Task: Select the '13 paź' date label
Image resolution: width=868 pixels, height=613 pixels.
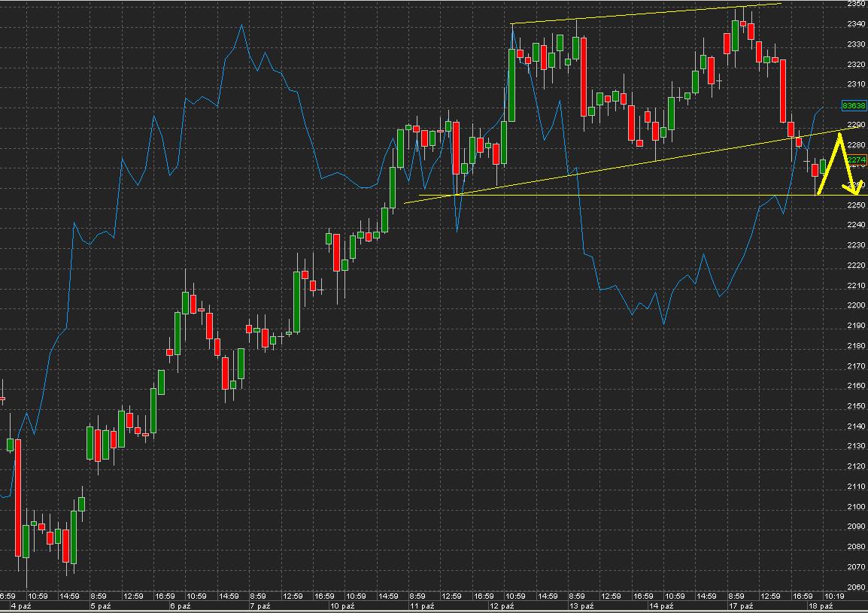Action: [581, 606]
